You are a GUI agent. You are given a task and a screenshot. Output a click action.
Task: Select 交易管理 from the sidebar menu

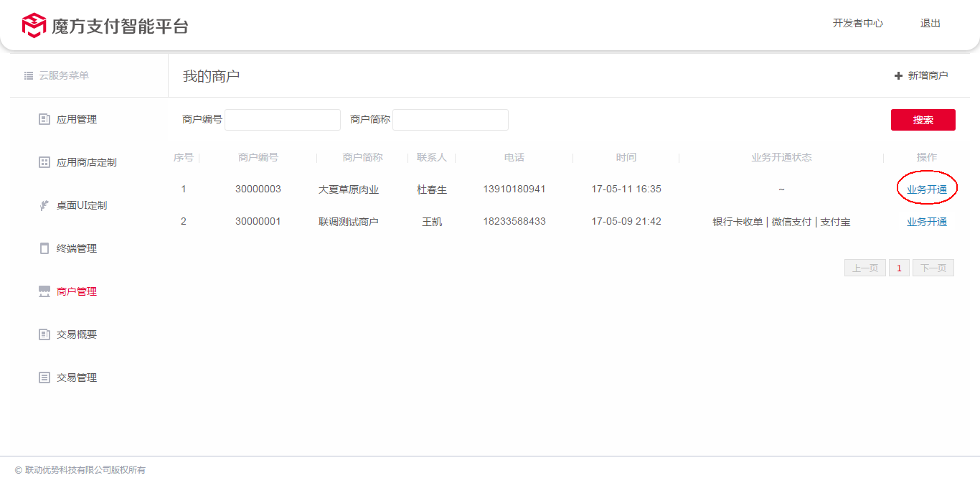(x=77, y=378)
